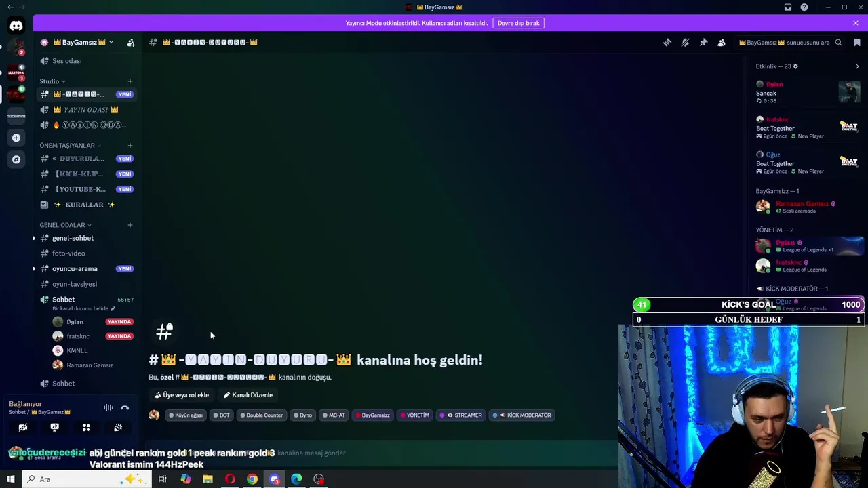Image resolution: width=868 pixels, height=488 pixels.
Task: Open the KICK-KLIP channel
Action: pyautogui.click(x=87, y=174)
